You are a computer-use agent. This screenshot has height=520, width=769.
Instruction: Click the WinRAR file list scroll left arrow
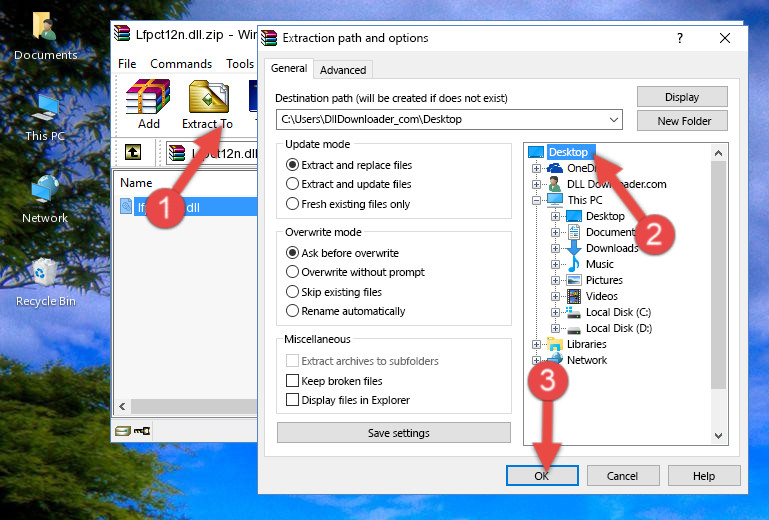122,406
